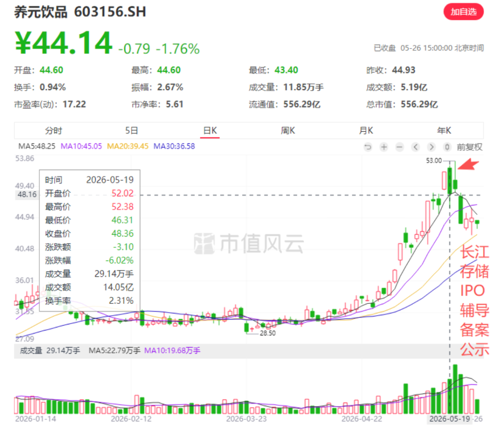This screenshot has width=504, height=428.
Task: Open the 前复权 adjustment dropdown
Action: 469,147
